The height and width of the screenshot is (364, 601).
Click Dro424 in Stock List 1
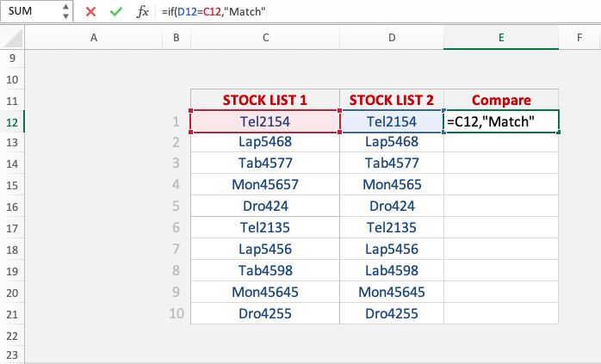click(x=265, y=207)
